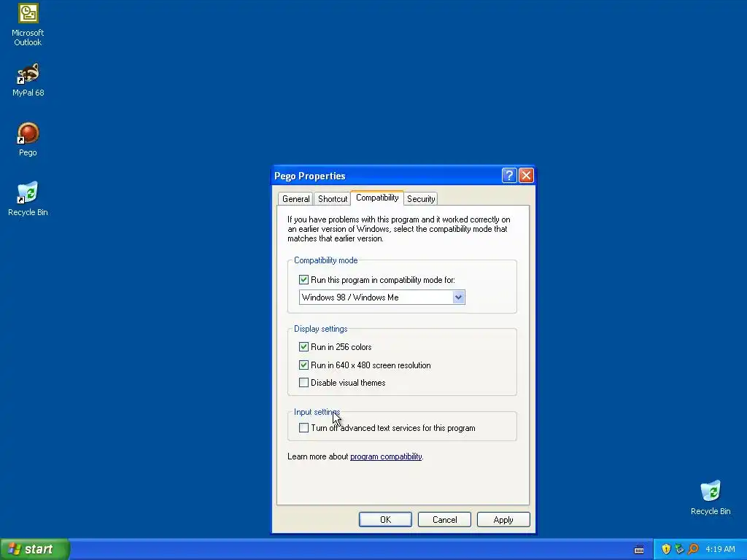Check Turn off advanced text services
The height and width of the screenshot is (560, 747).
[303, 427]
